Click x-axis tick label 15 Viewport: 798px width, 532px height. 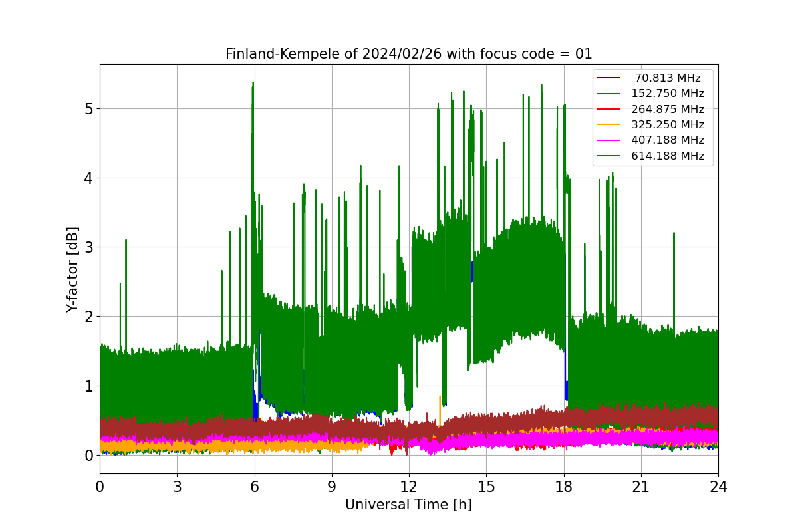486,487
